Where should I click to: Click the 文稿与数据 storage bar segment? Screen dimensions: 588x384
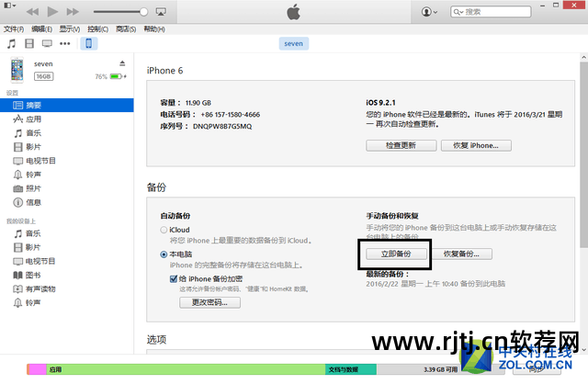click(x=351, y=369)
